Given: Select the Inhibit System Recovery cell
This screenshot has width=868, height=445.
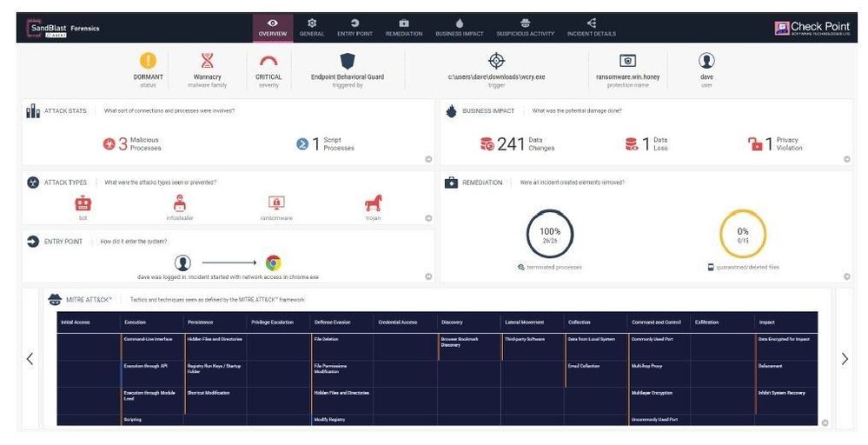Looking at the screenshot, I should (786, 401).
